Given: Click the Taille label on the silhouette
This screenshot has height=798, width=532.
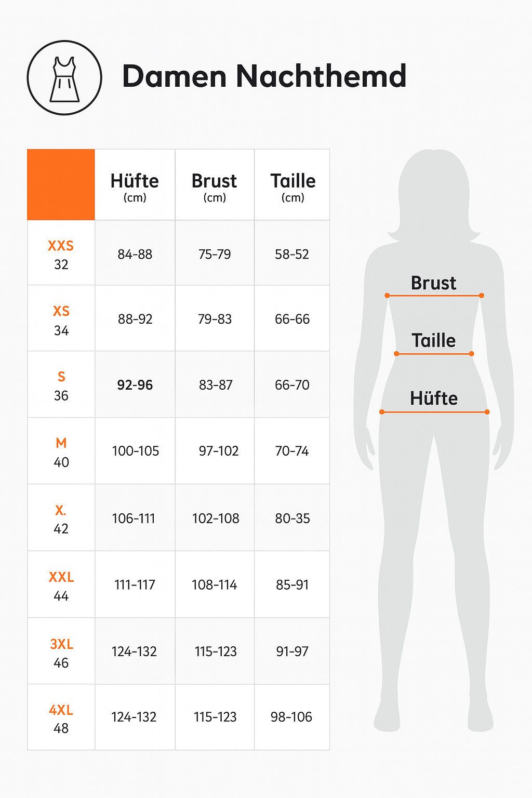Looking at the screenshot, I should click(x=433, y=341).
